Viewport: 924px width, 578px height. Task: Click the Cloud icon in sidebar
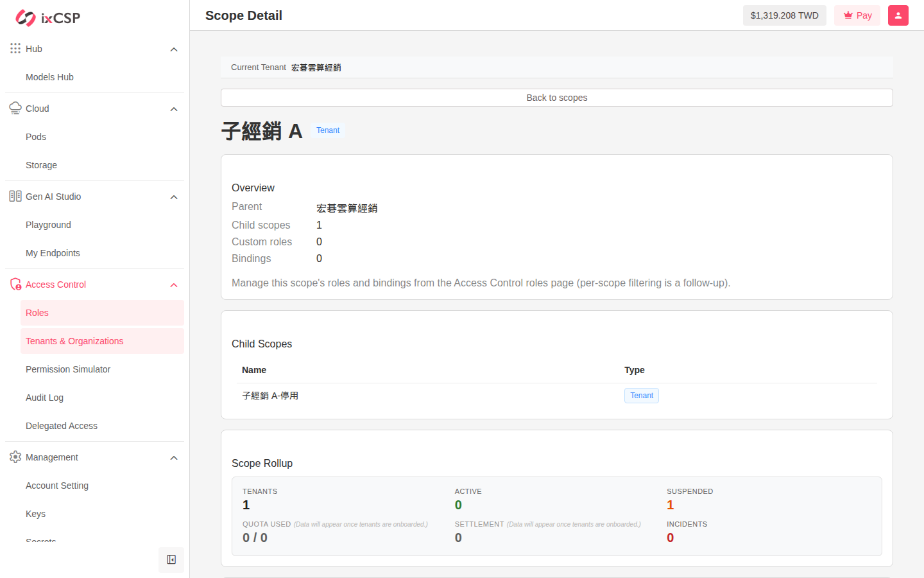click(x=15, y=109)
